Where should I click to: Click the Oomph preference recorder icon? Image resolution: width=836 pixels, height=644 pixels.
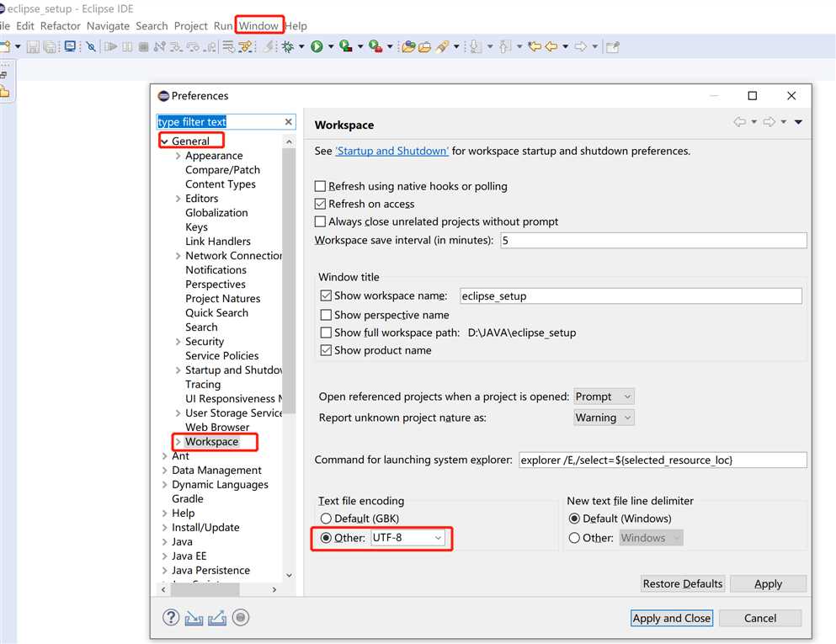pyautogui.click(x=241, y=617)
